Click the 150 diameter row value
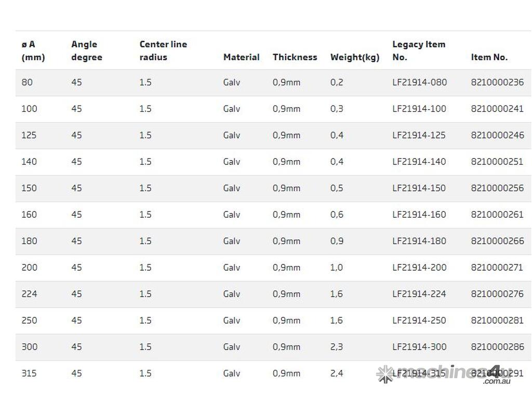Screen dimensions: 532x399 pos(29,188)
